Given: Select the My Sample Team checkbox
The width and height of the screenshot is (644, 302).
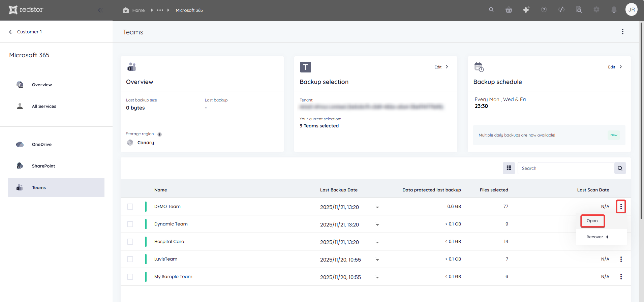Looking at the screenshot, I should (x=130, y=277).
